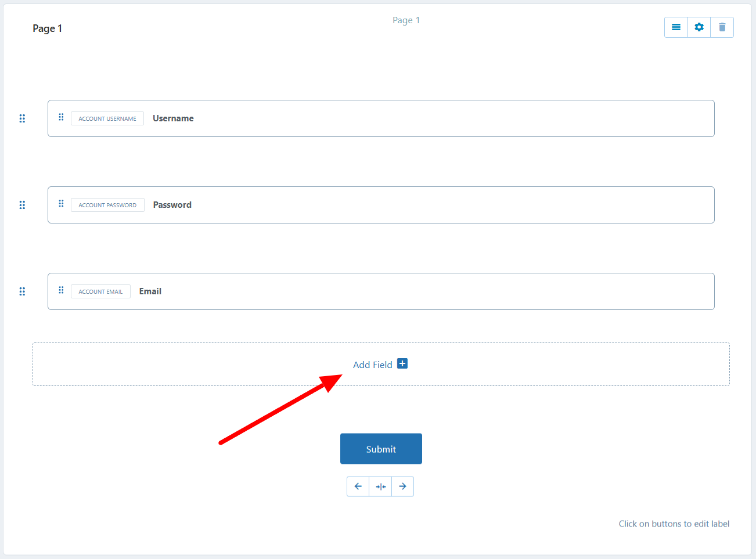Viewport: 756px width, 559px height.
Task: Open the Email field box
Action: tap(381, 291)
